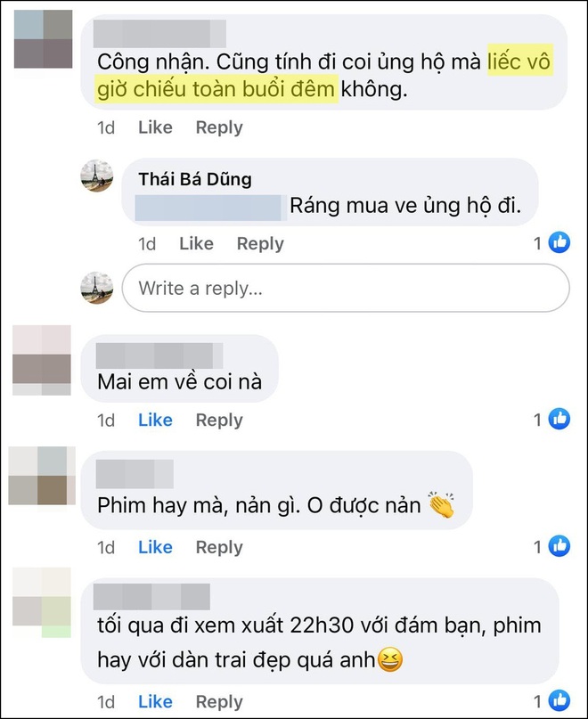The image size is (588, 719).
Task: Toggle Like on the "tối qua đi xem" comment
Action: tap(156, 701)
